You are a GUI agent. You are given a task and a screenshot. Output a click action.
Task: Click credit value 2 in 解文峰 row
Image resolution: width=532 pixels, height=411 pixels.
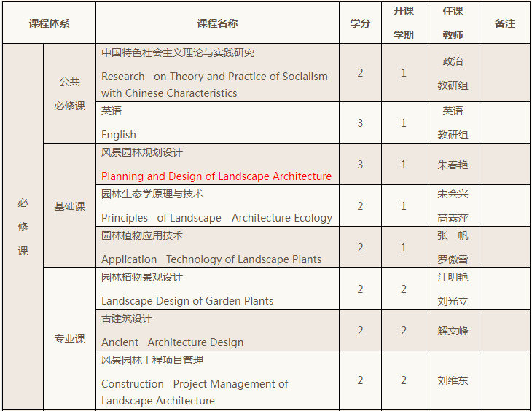tap(360, 331)
